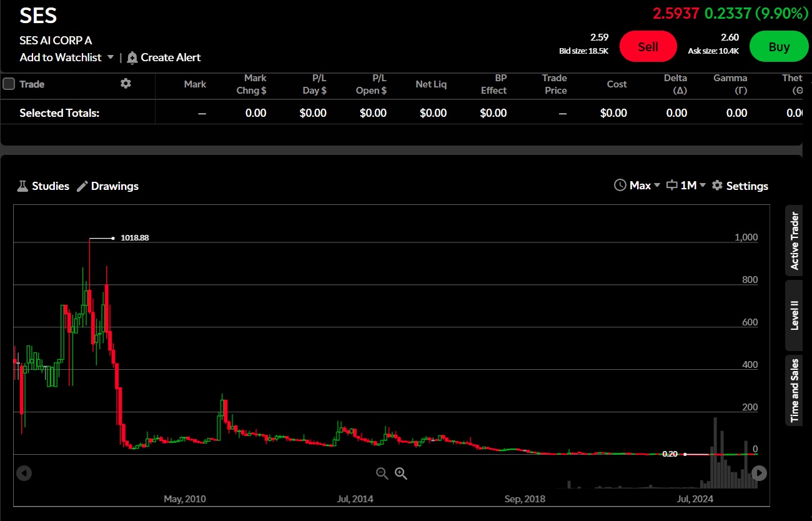Click the 400 price axis label
The image size is (812, 521).
[x=750, y=365]
